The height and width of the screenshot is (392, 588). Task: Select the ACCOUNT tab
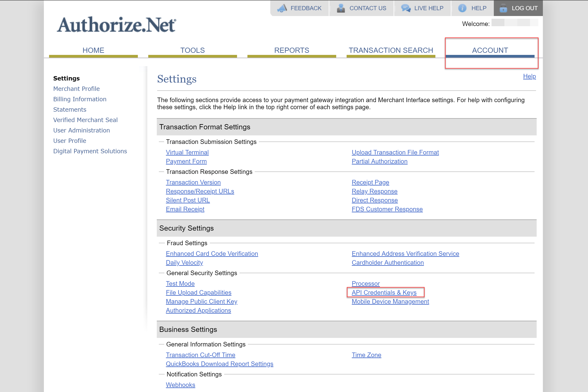[490, 50]
